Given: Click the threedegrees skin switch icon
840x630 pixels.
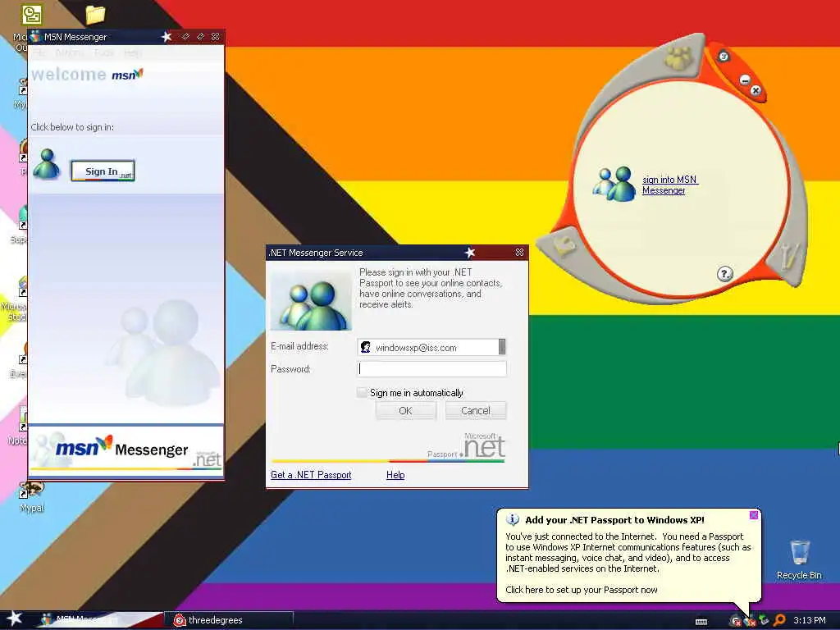Looking at the screenshot, I should (x=724, y=57).
